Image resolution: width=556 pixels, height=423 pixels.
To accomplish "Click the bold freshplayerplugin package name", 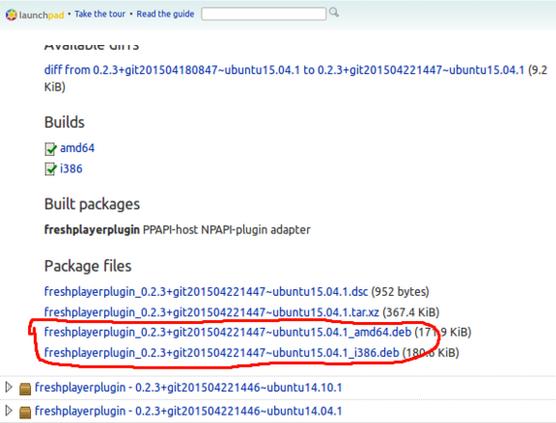I will [92, 230].
